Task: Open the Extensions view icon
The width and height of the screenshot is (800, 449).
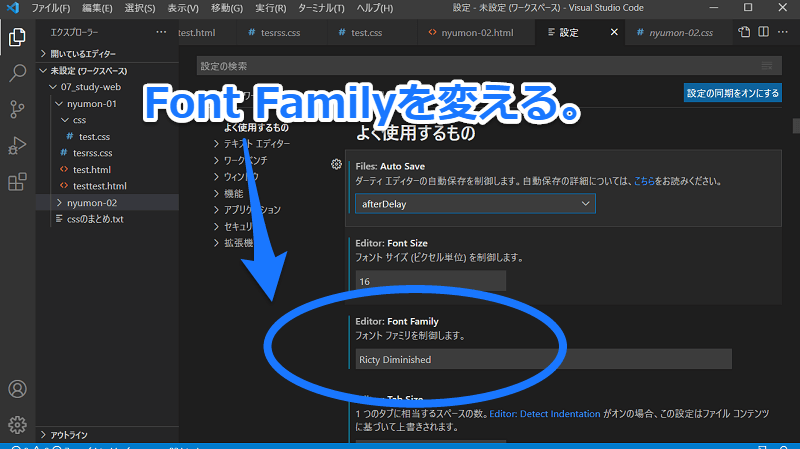Action: 16,182
